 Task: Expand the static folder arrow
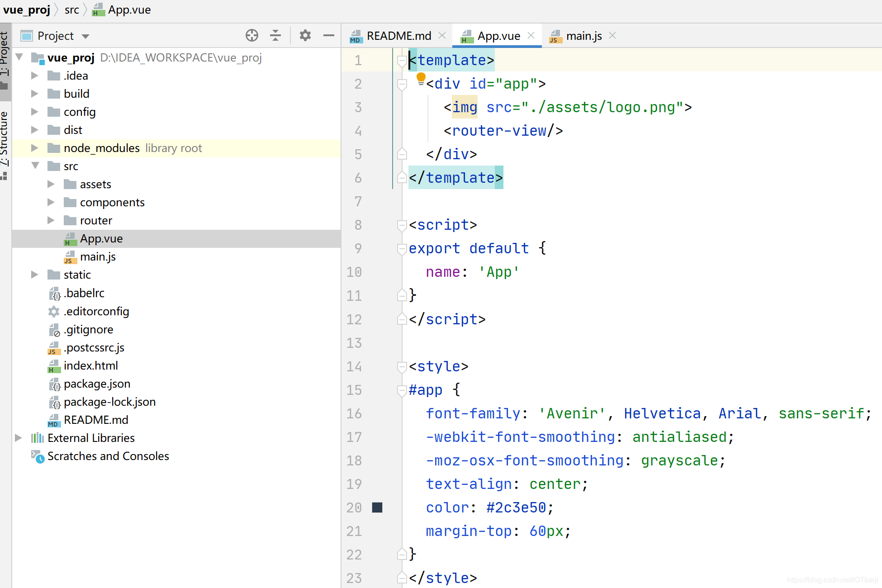coord(34,275)
